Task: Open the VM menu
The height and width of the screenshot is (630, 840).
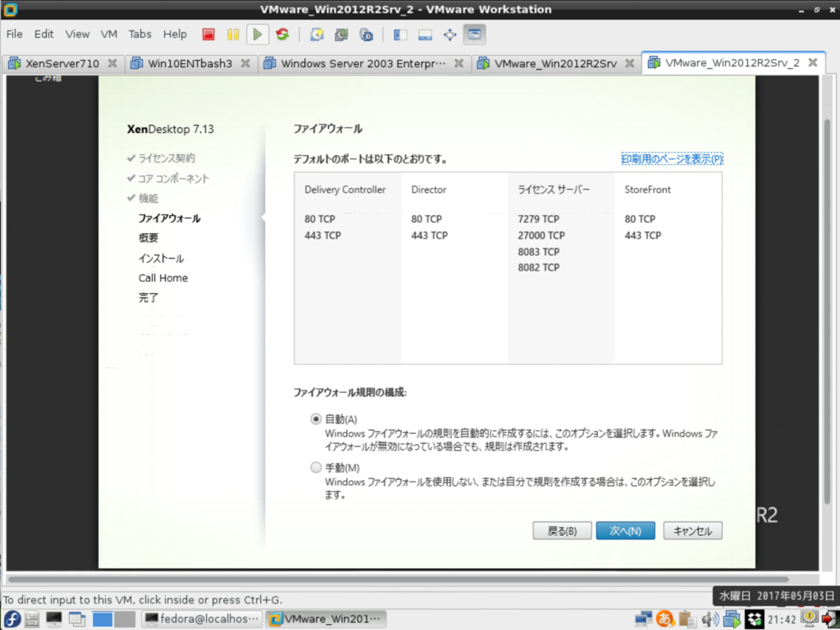Action: (x=109, y=34)
